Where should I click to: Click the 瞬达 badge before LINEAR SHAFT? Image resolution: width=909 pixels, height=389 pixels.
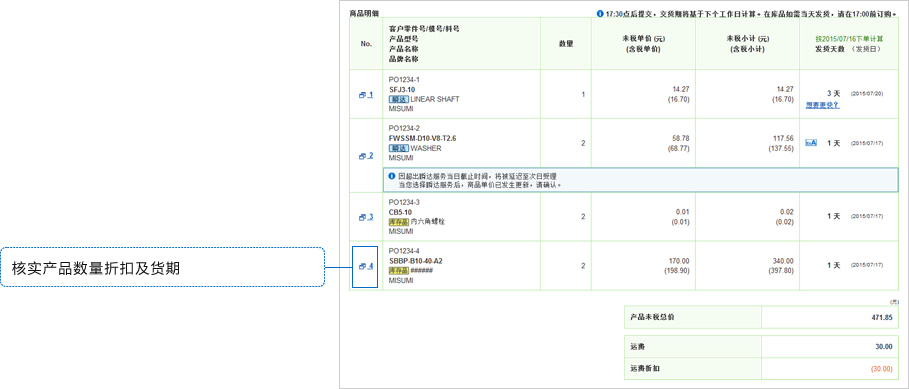click(x=399, y=99)
